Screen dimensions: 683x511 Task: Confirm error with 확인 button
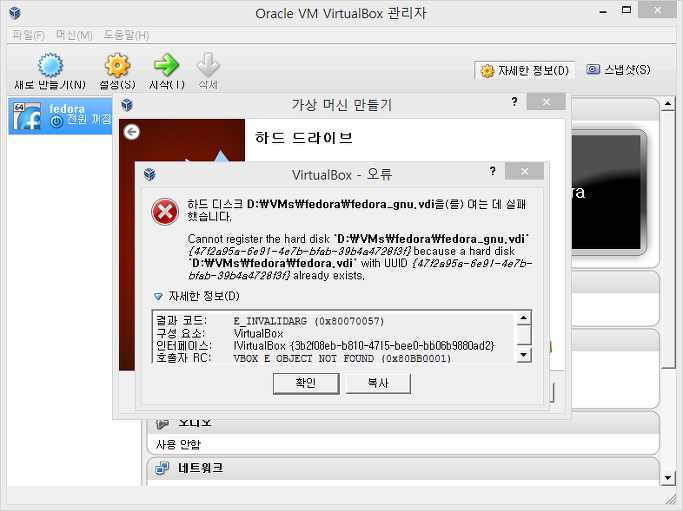306,383
